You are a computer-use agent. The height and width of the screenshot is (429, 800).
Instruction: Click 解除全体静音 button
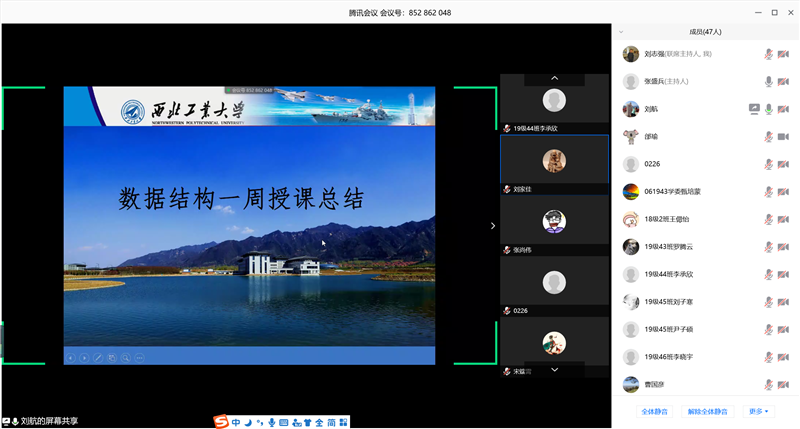[707, 411]
